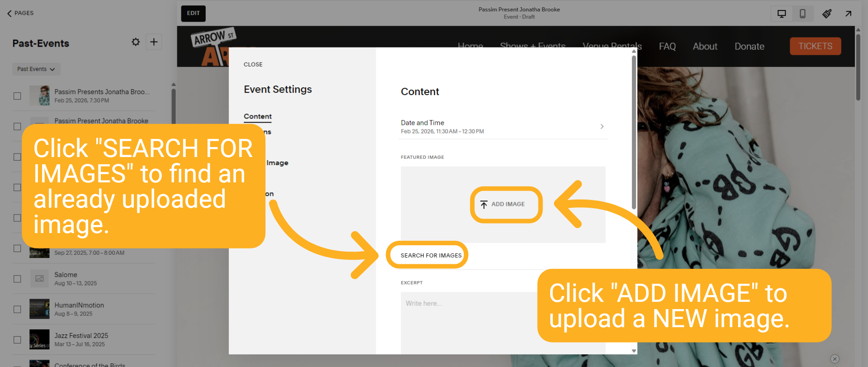Click the EDIT button

(193, 14)
